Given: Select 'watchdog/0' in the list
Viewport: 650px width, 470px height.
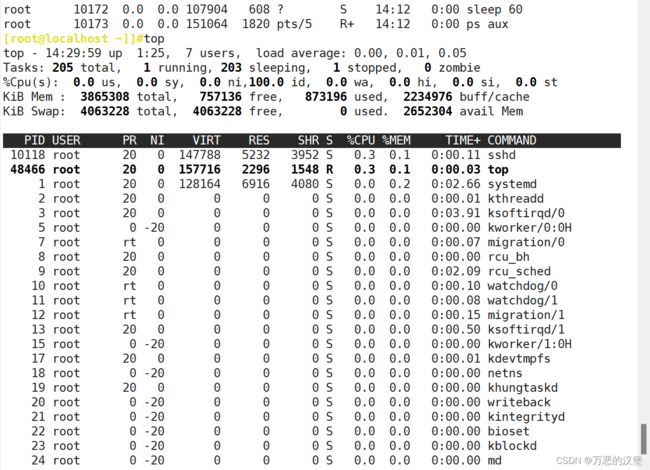Looking at the screenshot, I should [522, 286].
